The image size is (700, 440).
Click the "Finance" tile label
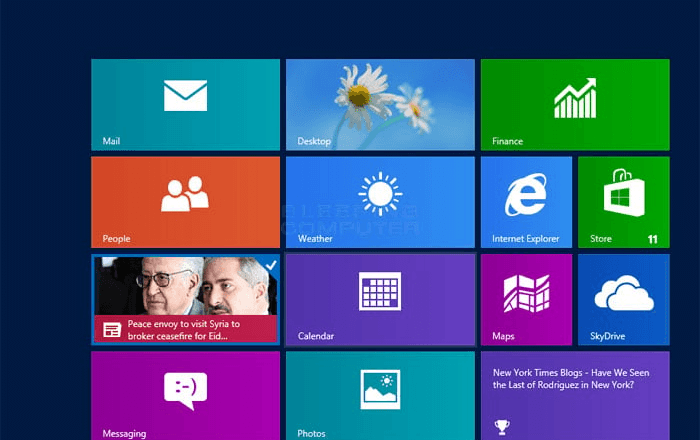pos(507,141)
